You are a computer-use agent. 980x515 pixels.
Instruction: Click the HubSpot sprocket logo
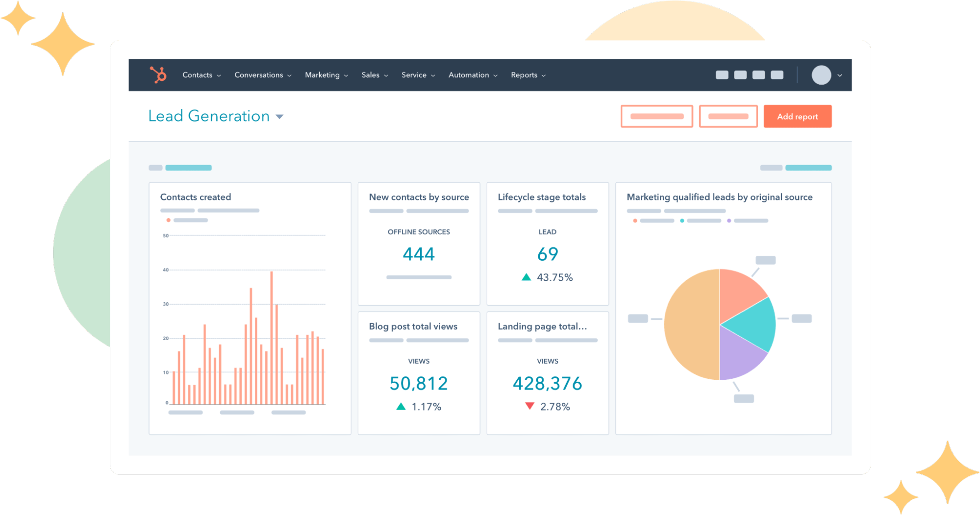click(x=159, y=74)
